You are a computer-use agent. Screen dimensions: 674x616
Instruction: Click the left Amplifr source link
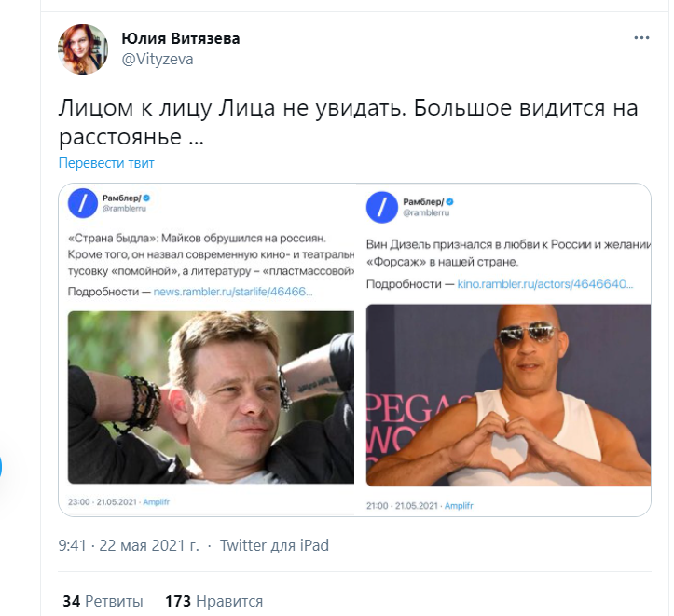(x=156, y=501)
